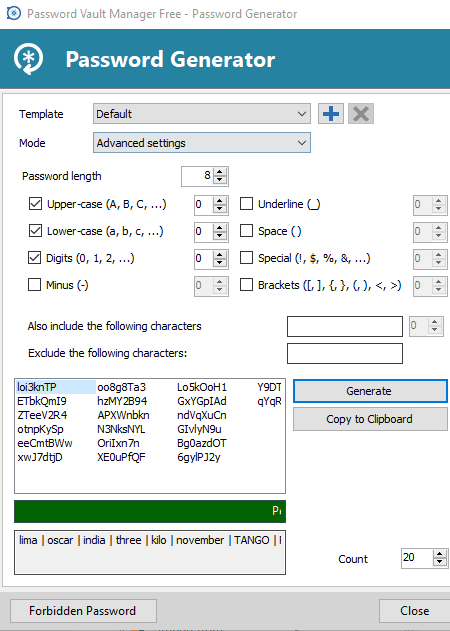This screenshot has width=450, height=631.
Task: Decrease Lower-case minimum count down arrow
Action: tap(220, 236)
